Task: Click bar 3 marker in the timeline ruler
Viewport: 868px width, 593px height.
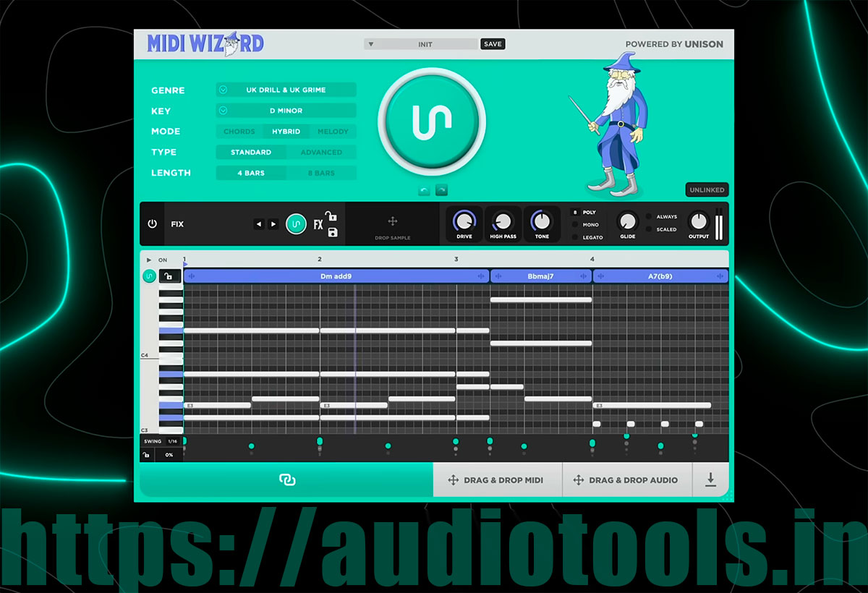Action: (x=456, y=259)
